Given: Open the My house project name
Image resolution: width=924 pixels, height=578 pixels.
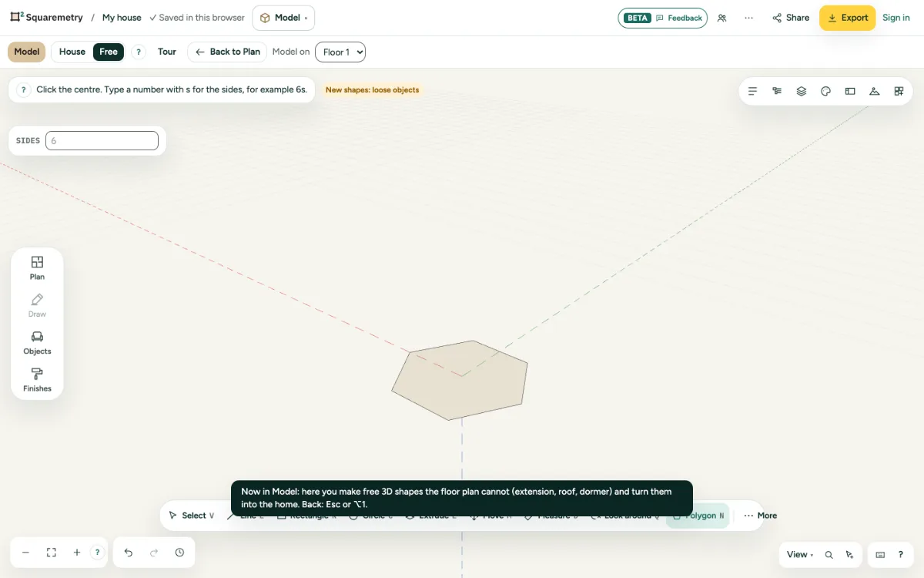Looking at the screenshot, I should (x=122, y=18).
